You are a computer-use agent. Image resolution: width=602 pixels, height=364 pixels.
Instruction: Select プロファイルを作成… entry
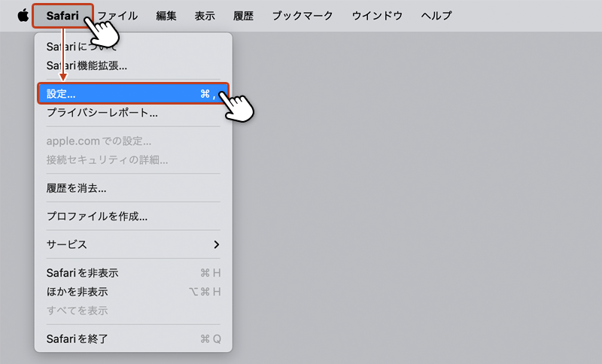point(133,217)
